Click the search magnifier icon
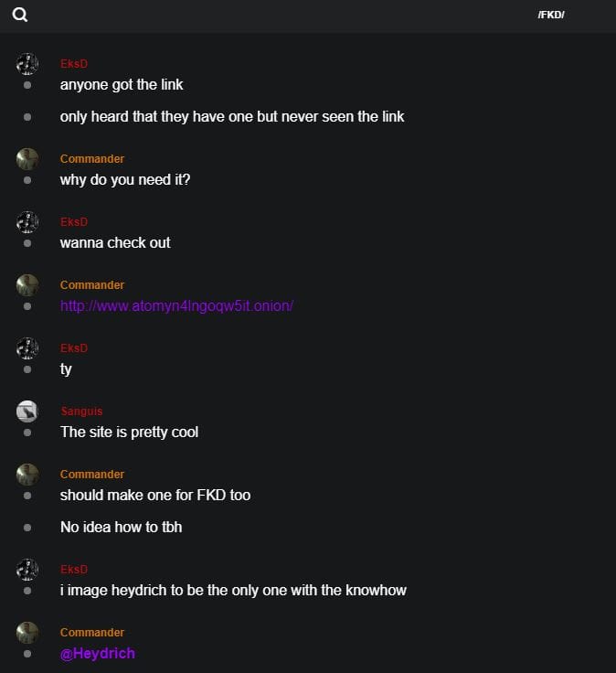616x673 pixels. tap(20, 15)
